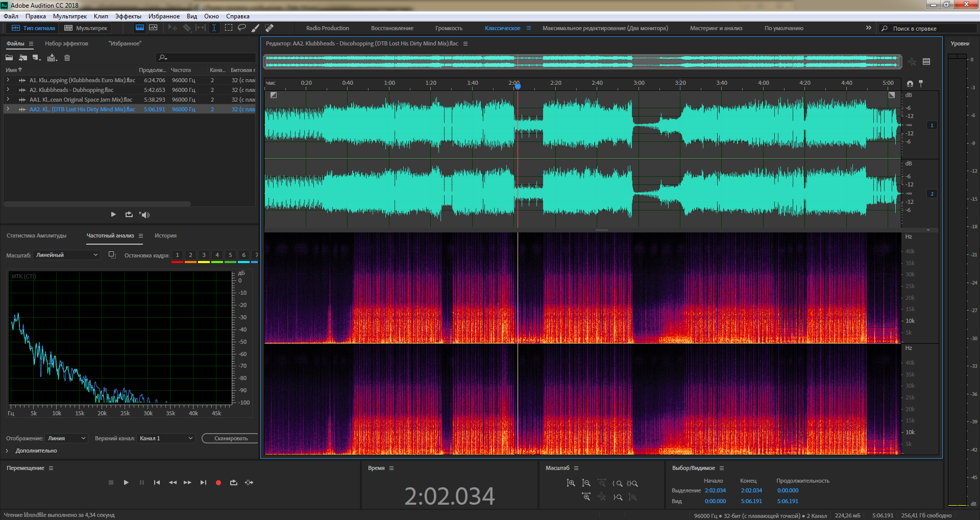The width and height of the screenshot is (980, 520).
Task: Select the Paintbrush Selection tool
Action: [256, 28]
